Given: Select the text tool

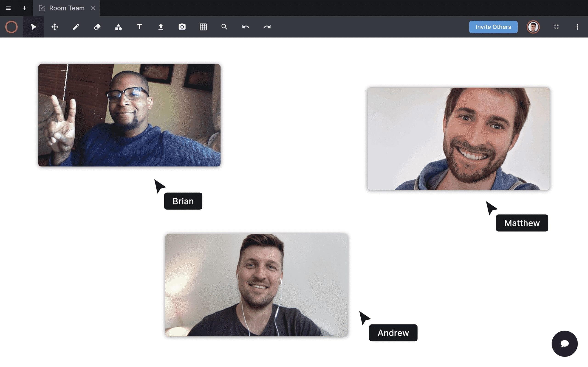Looking at the screenshot, I should click(139, 27).
